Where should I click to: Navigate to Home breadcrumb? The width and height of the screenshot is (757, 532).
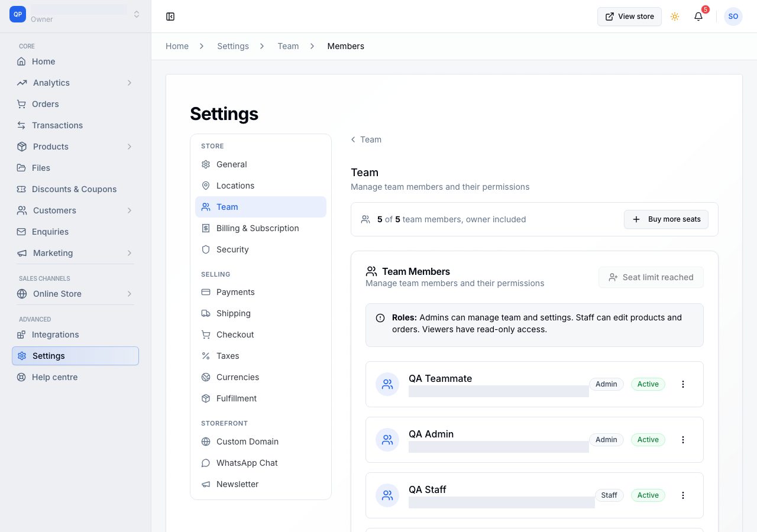point(177,46)
